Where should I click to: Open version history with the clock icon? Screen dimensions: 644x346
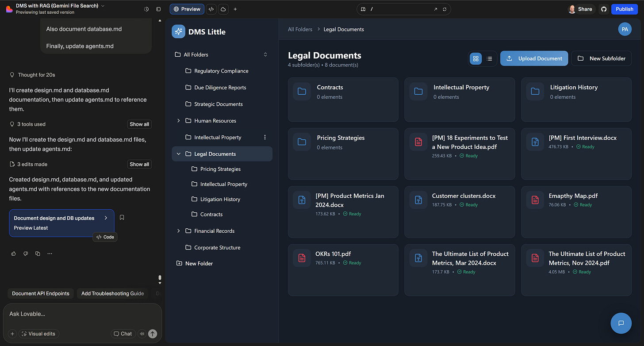[146, 9]
